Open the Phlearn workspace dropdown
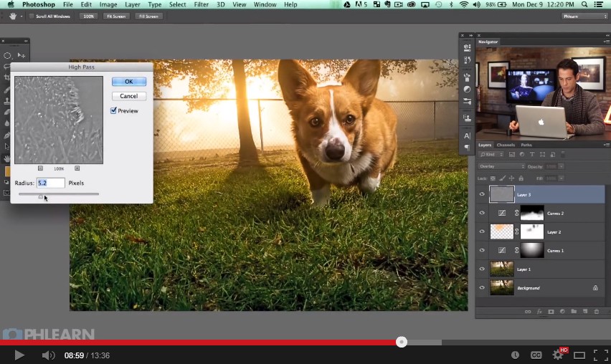Screen dimensions: 611x364 (584, 16)
